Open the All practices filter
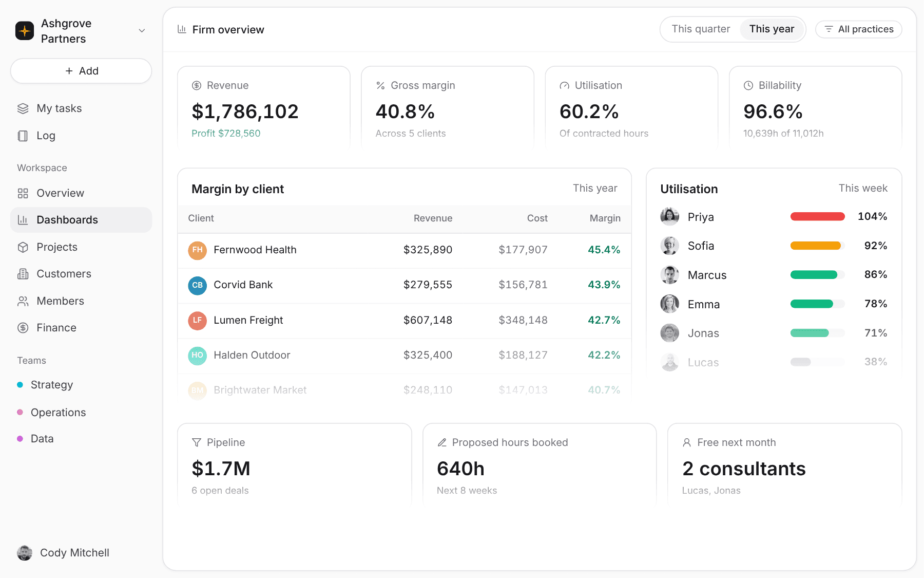Image resolution: width=924 pixels, height=578 pixels. coord(859,29)
